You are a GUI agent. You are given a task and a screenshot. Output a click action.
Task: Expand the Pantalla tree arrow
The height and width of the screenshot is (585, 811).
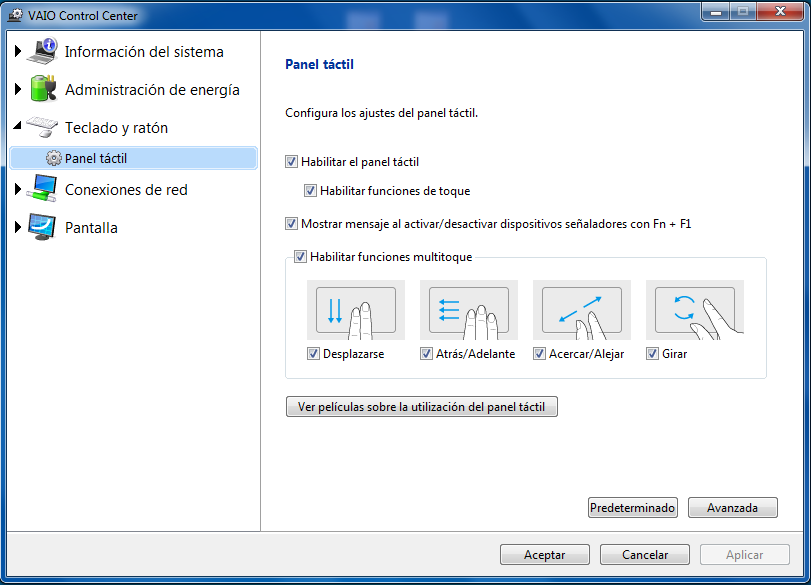[18, 228]
